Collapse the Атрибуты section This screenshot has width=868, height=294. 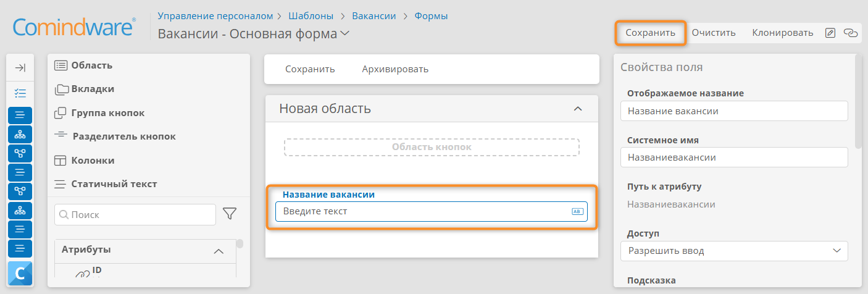click(218, 251)
